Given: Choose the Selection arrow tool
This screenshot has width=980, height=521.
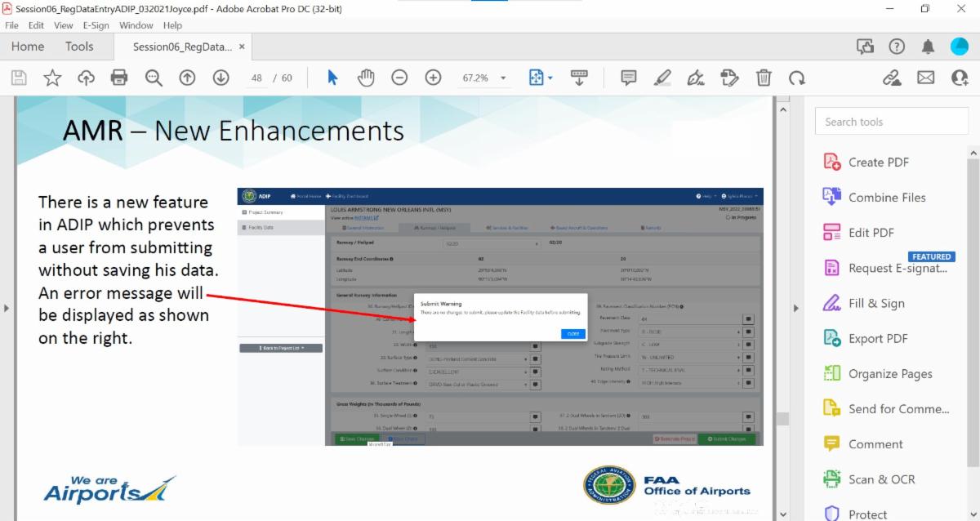Looking at the screenshot, I should click(332, 78).
